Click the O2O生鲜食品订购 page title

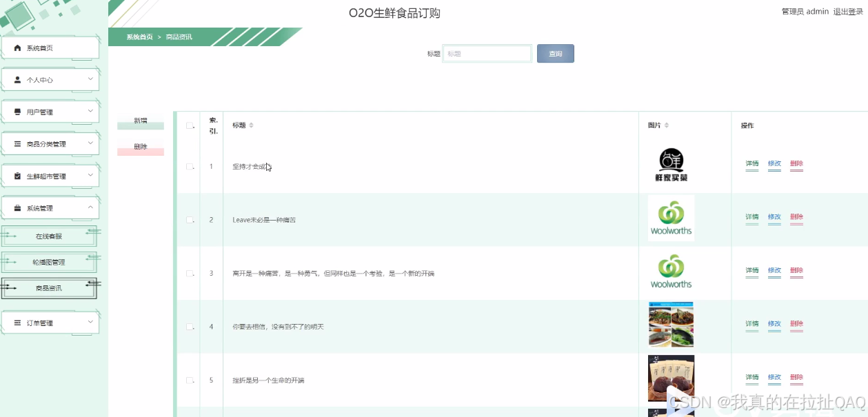coord(394,13)
